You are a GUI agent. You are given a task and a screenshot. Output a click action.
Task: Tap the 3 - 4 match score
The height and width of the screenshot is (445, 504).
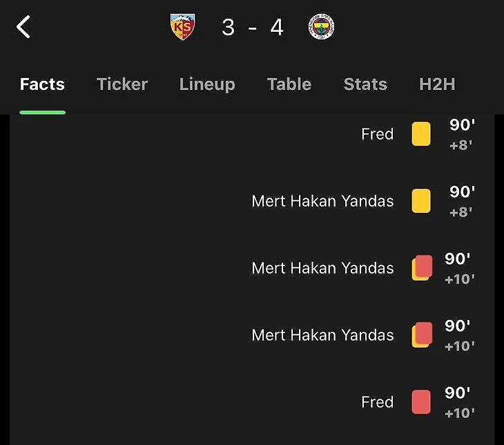253,28
